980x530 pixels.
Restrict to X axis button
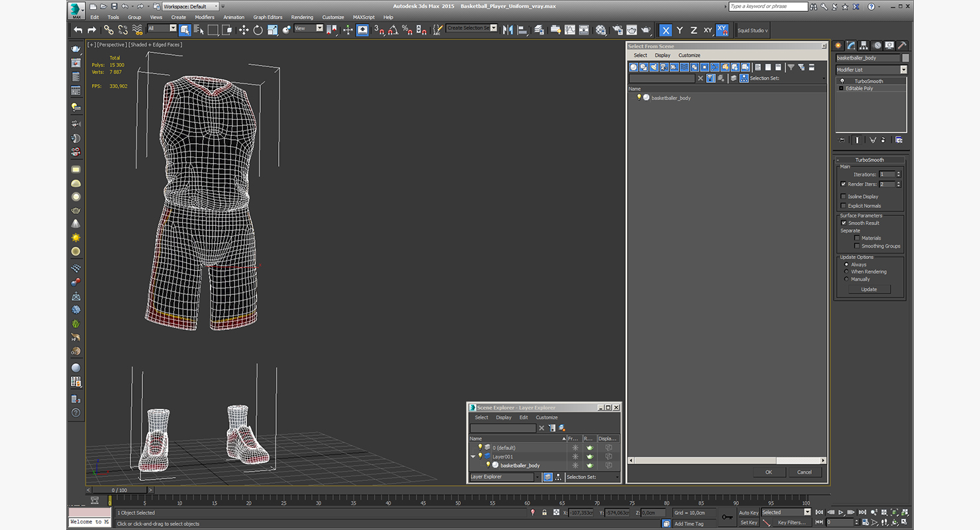(x=665, y=30)
